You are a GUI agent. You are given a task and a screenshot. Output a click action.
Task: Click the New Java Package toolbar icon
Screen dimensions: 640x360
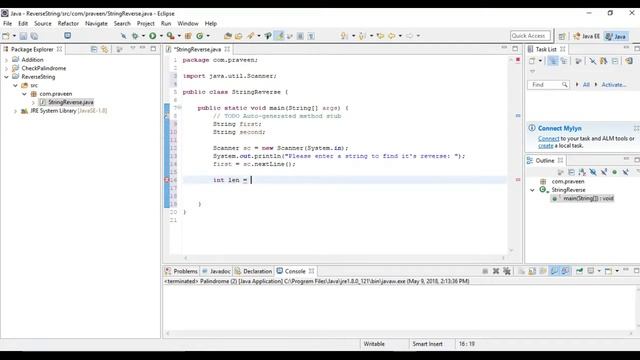point(188,36)
